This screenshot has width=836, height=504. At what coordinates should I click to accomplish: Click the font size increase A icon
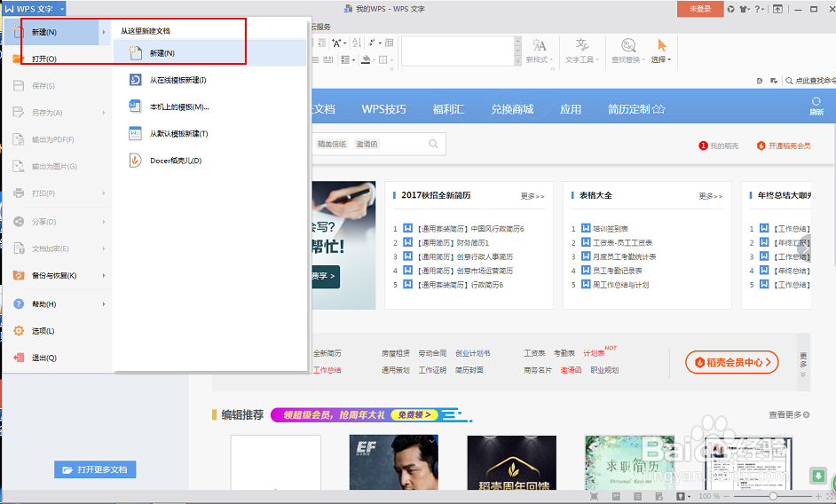pos(335,43)
